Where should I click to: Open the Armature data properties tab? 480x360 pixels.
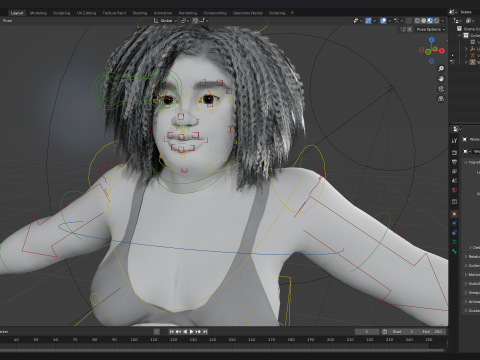[x=454, y=242]
